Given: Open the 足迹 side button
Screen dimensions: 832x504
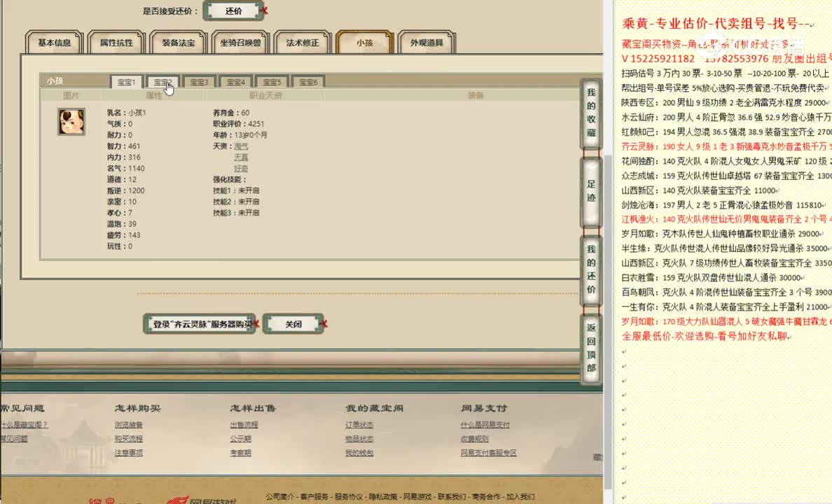Looking at the screenshot, I should click(x=591, y=191).
